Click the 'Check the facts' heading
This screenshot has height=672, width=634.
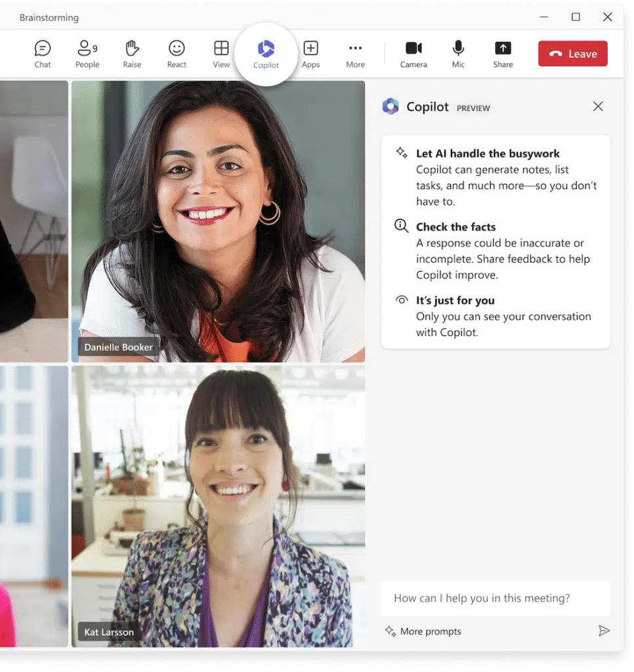(x=455, y=226)
